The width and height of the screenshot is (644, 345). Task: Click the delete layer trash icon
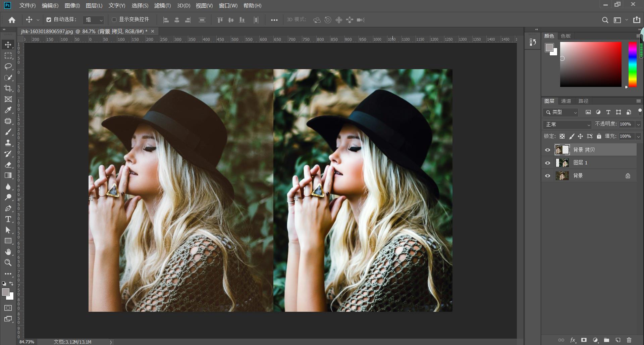[x=629, y=340]
